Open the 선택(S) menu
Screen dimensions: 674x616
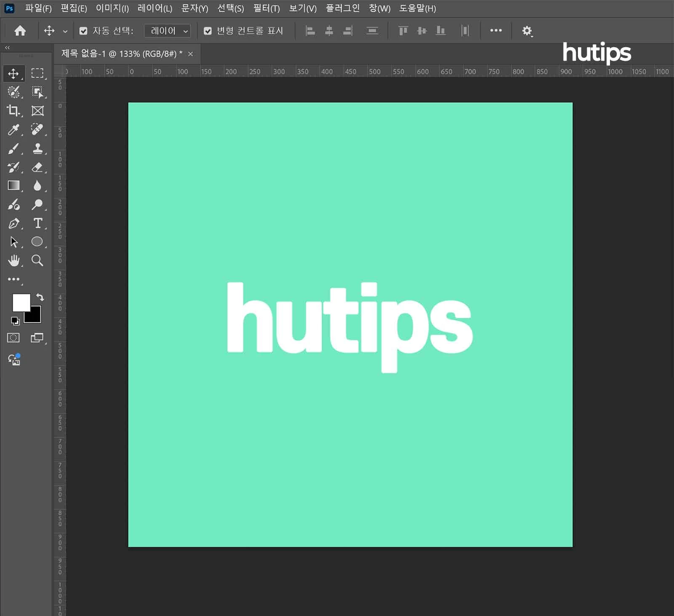click(230, 8)
